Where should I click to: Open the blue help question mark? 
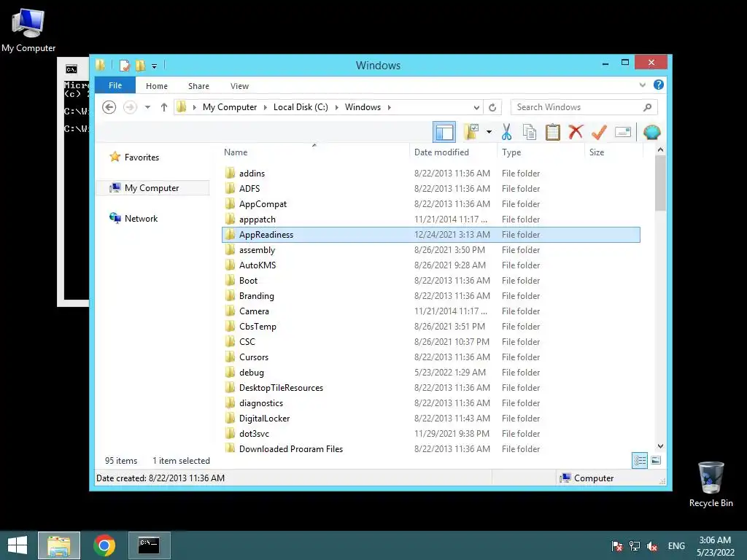(x=659, y=85)
